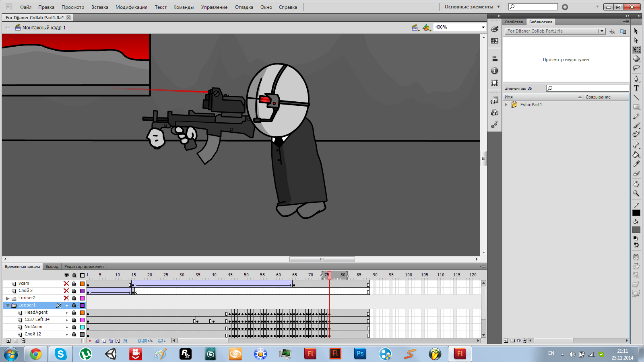Select the Selection (arrow) tool
644x362 pixels.
click(x=636, y=31)
